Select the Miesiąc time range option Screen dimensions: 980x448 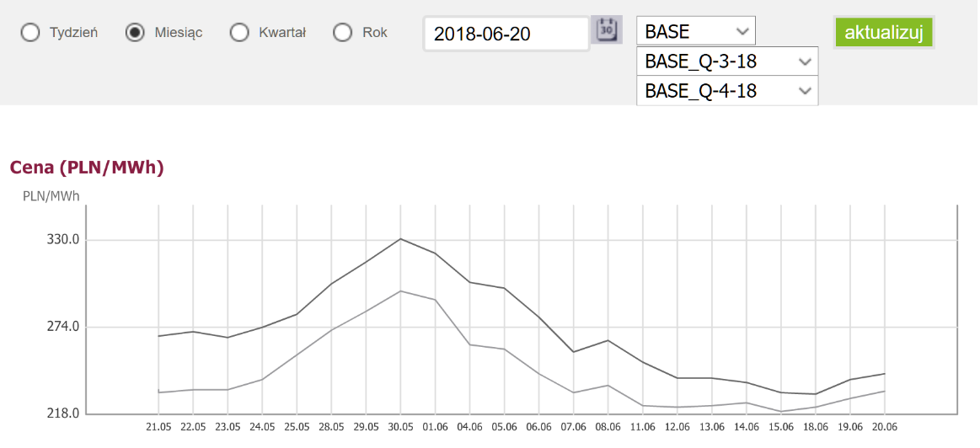134,33
